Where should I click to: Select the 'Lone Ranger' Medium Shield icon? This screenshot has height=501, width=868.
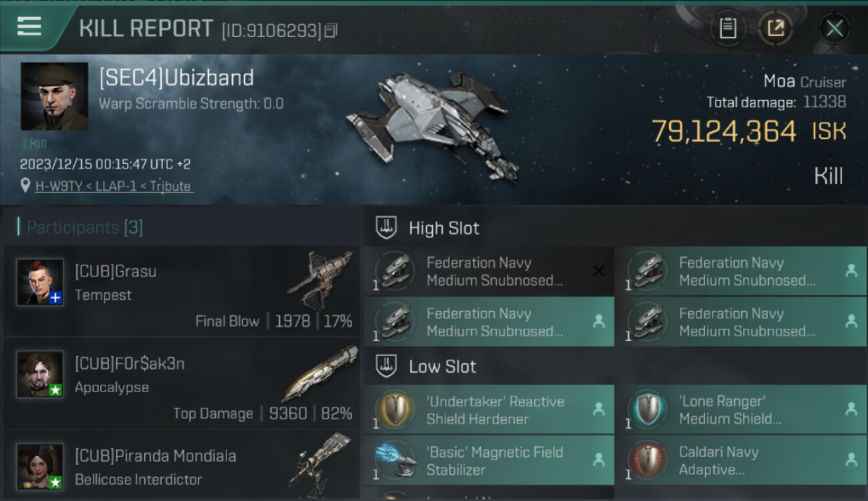648,409
